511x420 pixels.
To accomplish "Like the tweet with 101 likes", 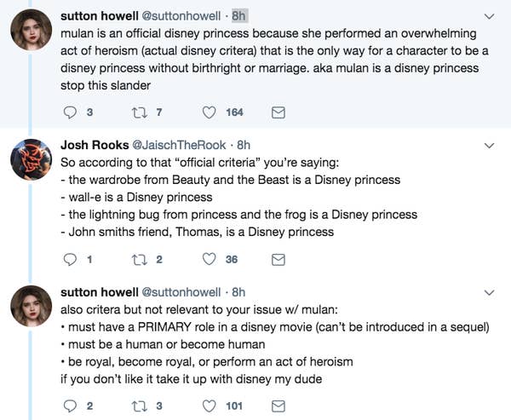I will pos(209,406).
